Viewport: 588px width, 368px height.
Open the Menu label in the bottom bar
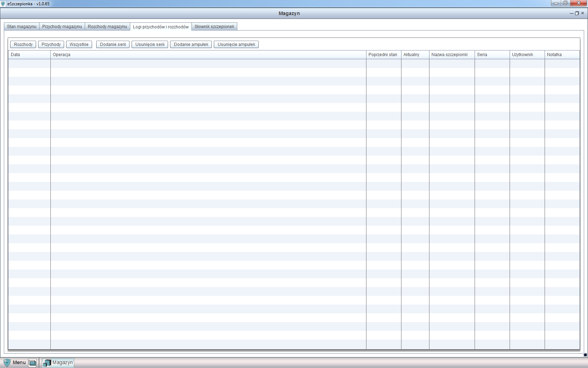point(19,362)
